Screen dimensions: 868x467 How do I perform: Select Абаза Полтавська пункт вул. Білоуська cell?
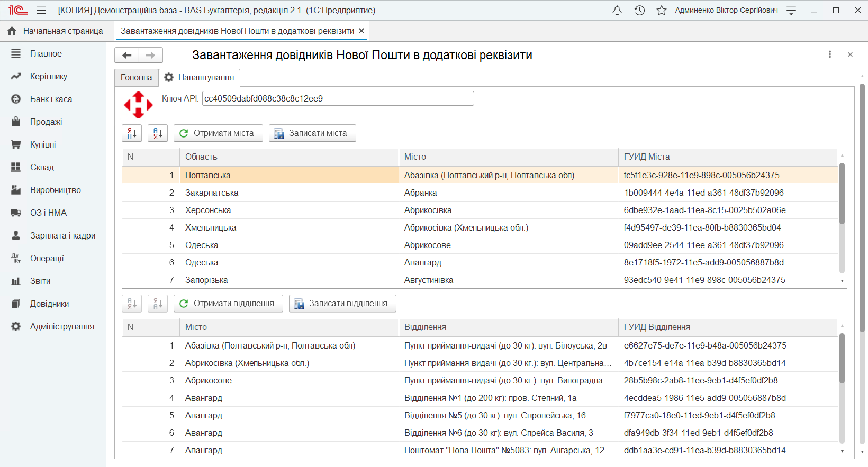coord(508,345)
